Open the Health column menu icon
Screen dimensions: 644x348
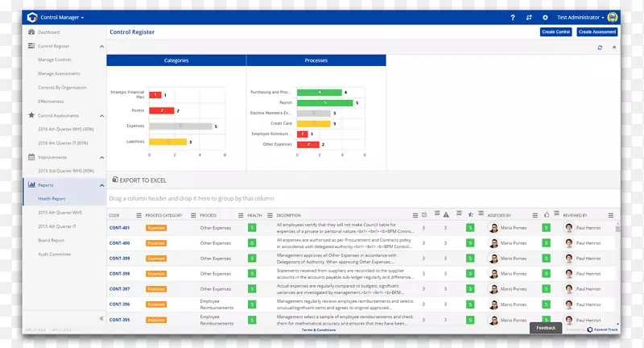[x=270, y=215]
